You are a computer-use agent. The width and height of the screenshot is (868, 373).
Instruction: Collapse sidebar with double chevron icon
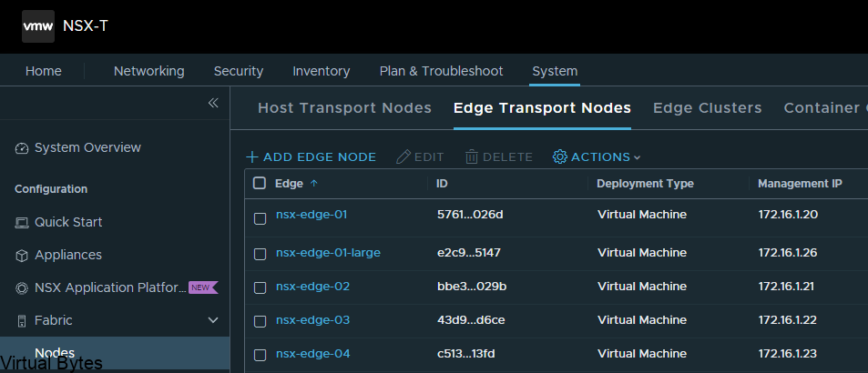tap(213, 103)
